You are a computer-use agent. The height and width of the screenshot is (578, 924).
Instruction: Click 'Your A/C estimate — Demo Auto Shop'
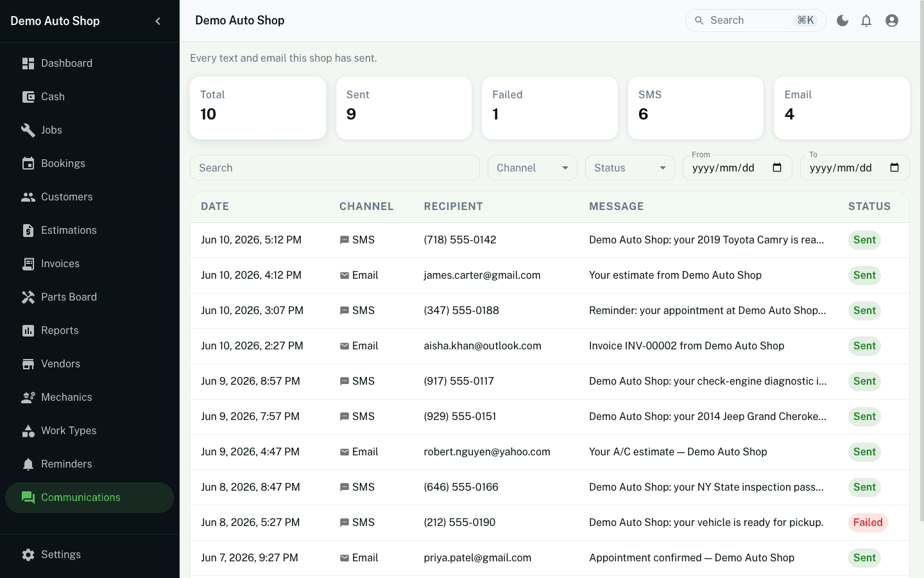[x=678, y=451]
